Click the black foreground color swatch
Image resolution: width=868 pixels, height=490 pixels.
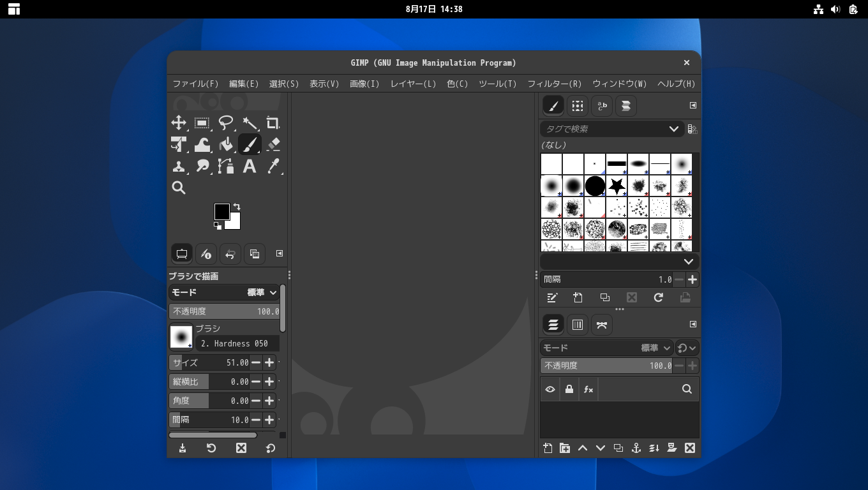coord(221,211)
